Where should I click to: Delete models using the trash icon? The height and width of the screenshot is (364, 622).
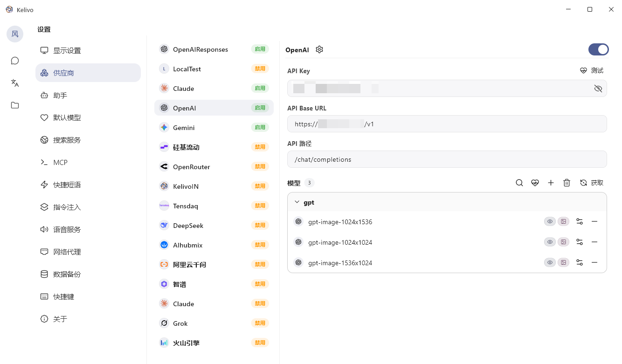[x=567, y=183]
